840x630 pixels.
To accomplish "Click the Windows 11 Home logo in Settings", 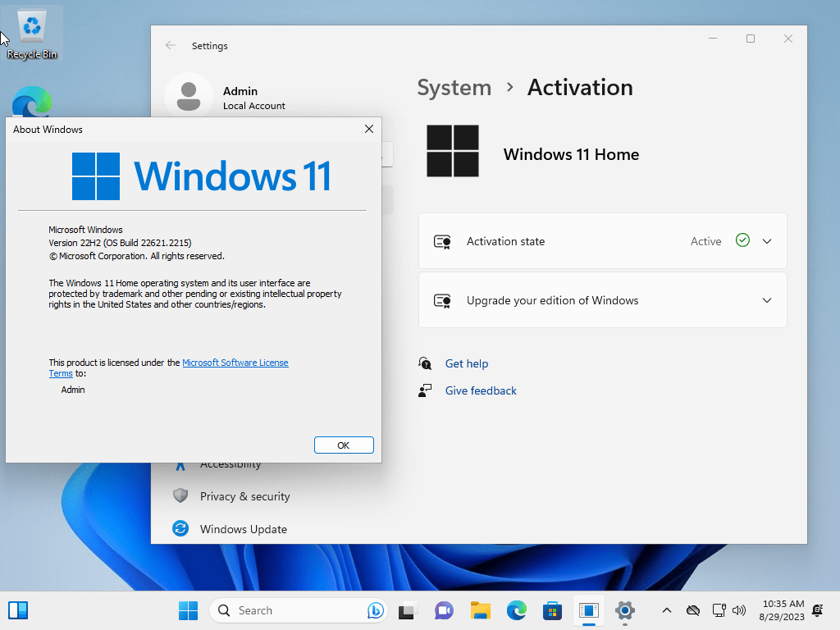I will pos(453,151).
